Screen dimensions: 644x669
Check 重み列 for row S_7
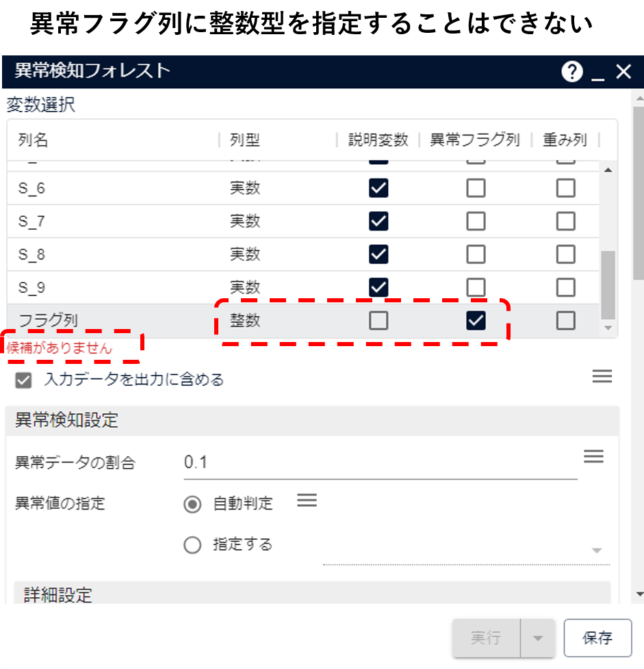pos(566,221)
